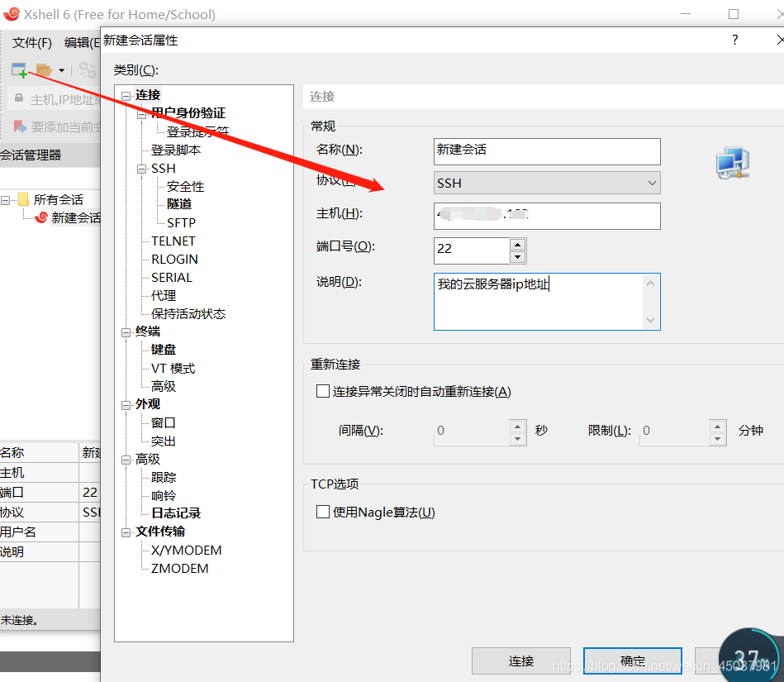Open the 编辑 menu in Xshell
The image size is (784, 682).
point(83,42)
